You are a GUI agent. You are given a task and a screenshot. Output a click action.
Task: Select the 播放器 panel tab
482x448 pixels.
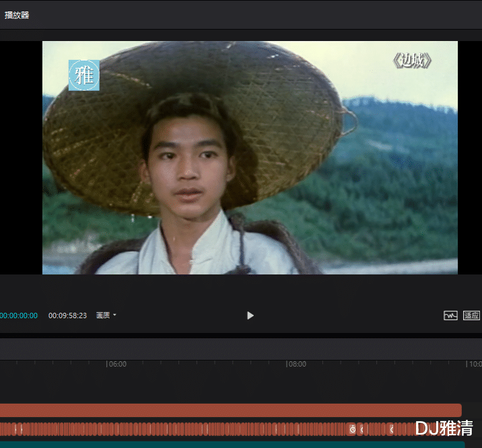tap(17, 15)
